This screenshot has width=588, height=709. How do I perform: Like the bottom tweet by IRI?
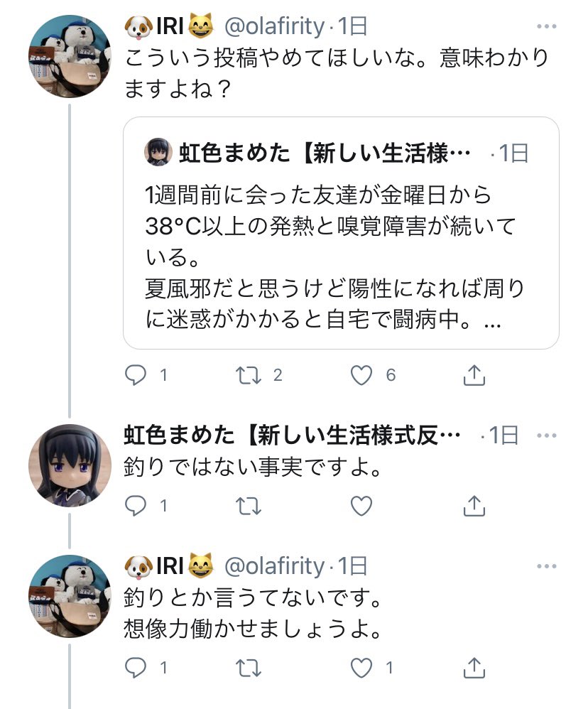pos(361,666)
